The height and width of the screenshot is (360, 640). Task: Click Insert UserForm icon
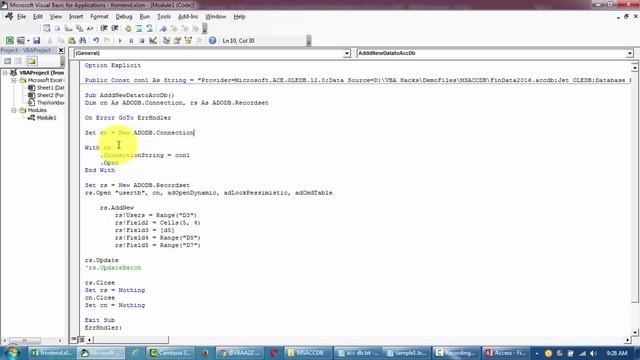[20, 40]
